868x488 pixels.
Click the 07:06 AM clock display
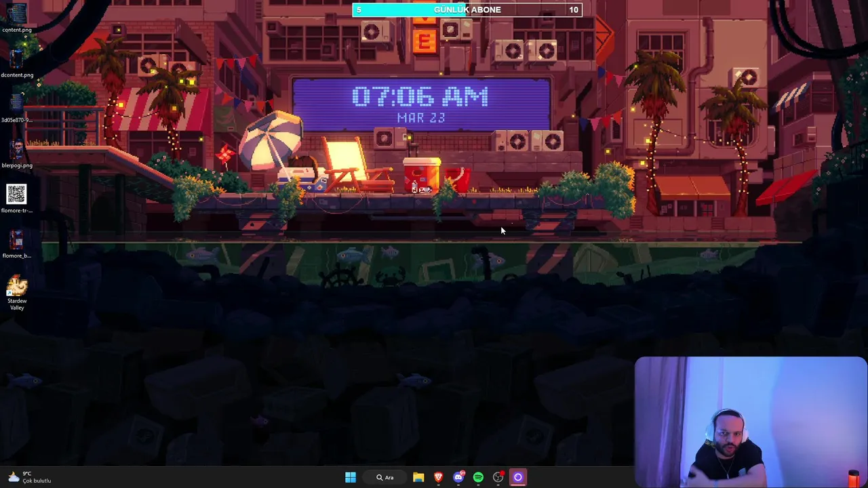point(420,97)
